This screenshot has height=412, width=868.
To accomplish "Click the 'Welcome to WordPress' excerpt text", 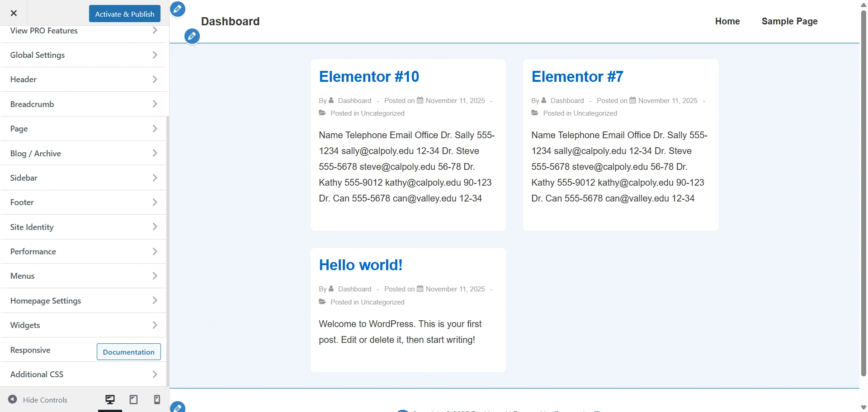I will pyautogui.click(x=400, y=332).
